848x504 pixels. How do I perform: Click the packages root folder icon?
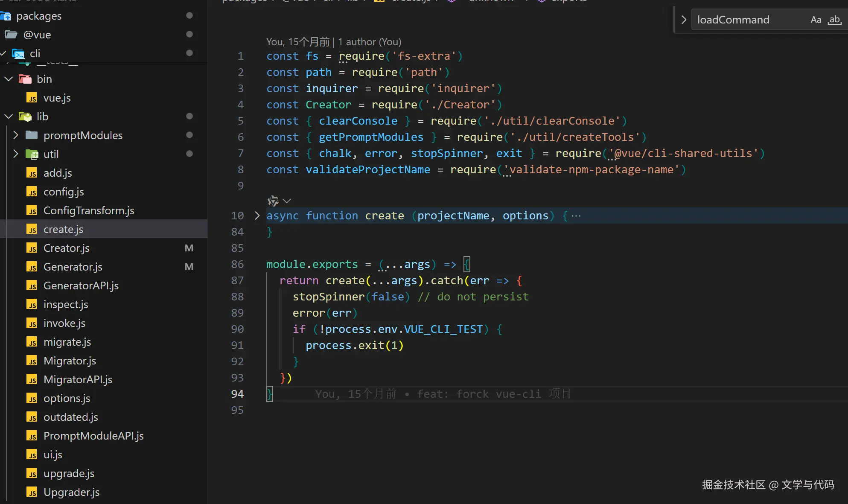[6, 16]
